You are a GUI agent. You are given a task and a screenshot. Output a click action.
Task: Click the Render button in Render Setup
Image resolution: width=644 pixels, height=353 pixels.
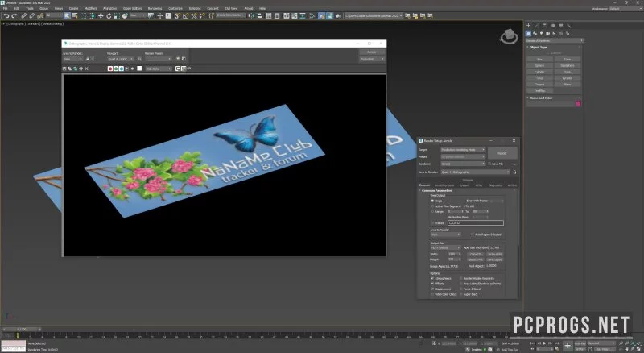(502, 153)
